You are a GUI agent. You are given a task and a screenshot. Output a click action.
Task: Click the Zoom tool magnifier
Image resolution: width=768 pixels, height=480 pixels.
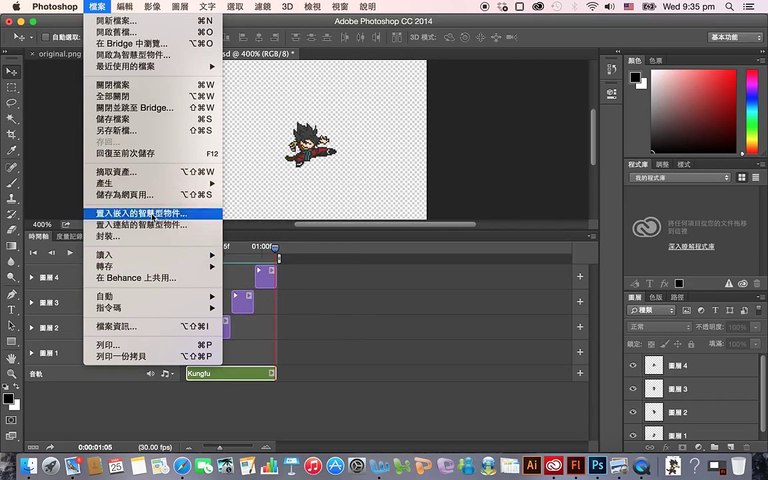12,373
